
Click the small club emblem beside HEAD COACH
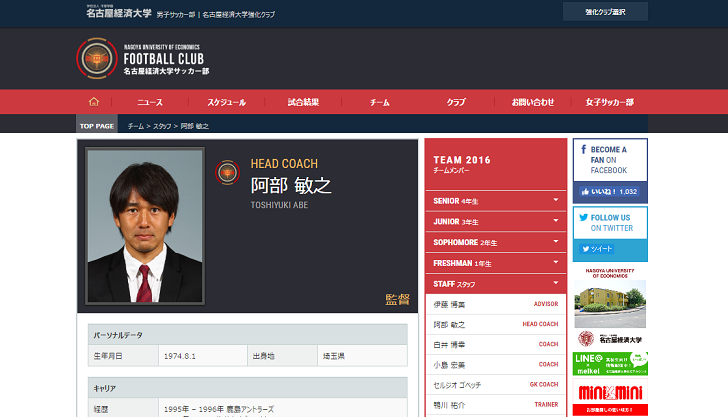(228, 173)
